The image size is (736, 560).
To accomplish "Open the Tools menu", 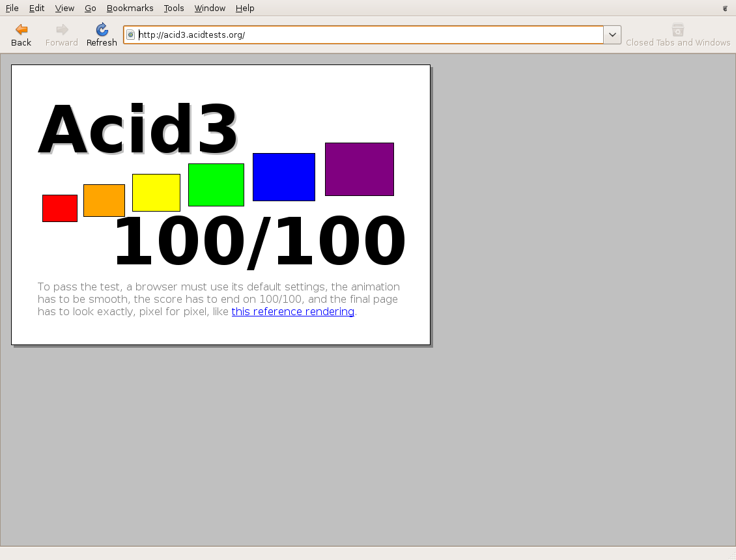I will click(174, 8).
